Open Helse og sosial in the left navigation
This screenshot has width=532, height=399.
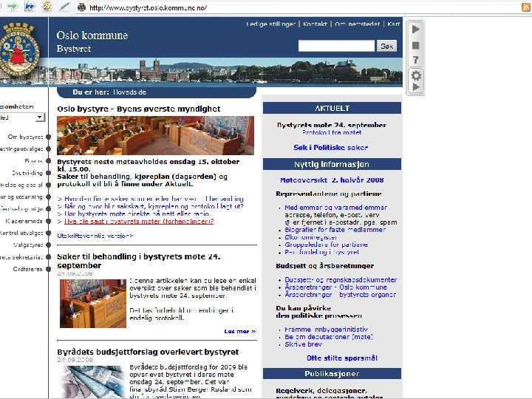[21, 185]
